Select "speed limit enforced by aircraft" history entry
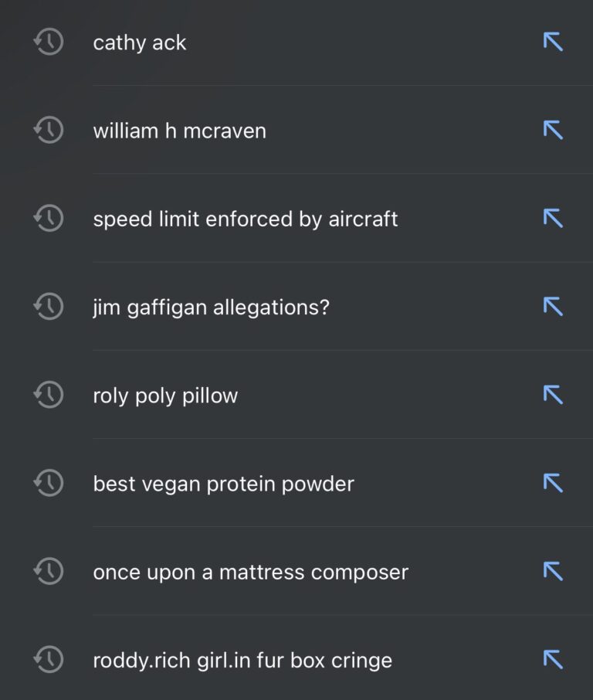Image resolution: width=593 pixels, height=700 pixels. click(x=245, y=219)
